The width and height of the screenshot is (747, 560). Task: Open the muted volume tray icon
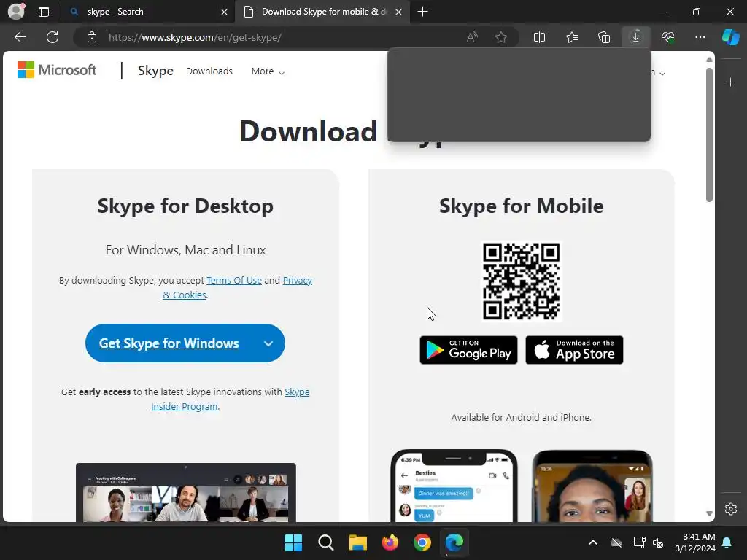pos(658,542)
